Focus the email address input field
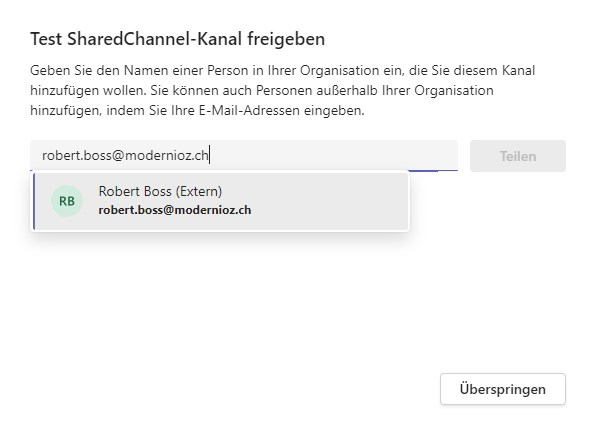This screenshot has height=432, width=591. (x=244, y=155)
